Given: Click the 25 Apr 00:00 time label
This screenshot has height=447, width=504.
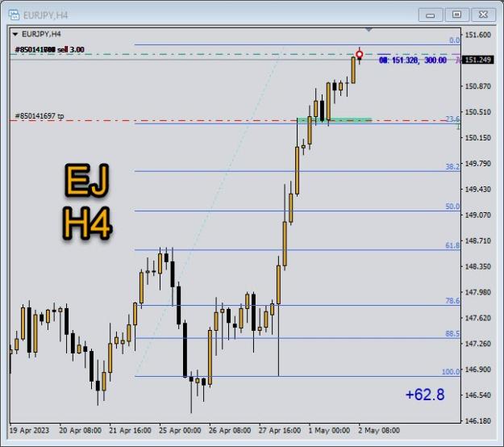Looking at the screenshot, I should 180,430.
